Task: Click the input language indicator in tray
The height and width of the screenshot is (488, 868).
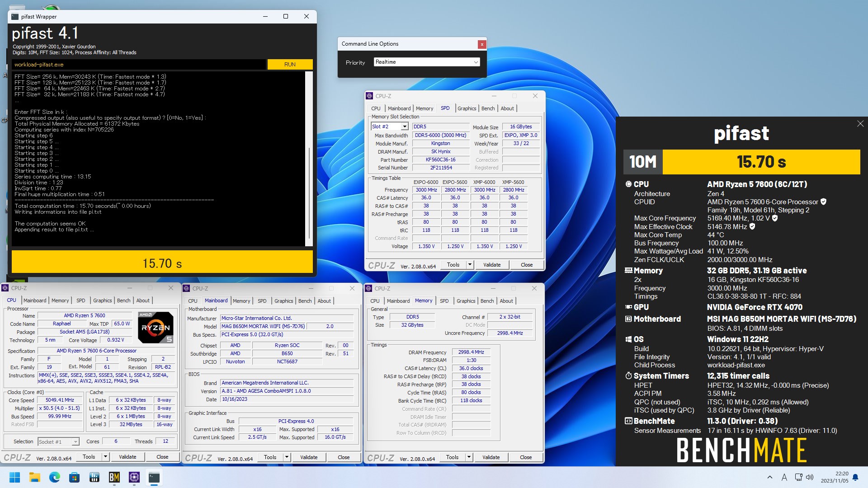Action: click(x=784, y=477)
